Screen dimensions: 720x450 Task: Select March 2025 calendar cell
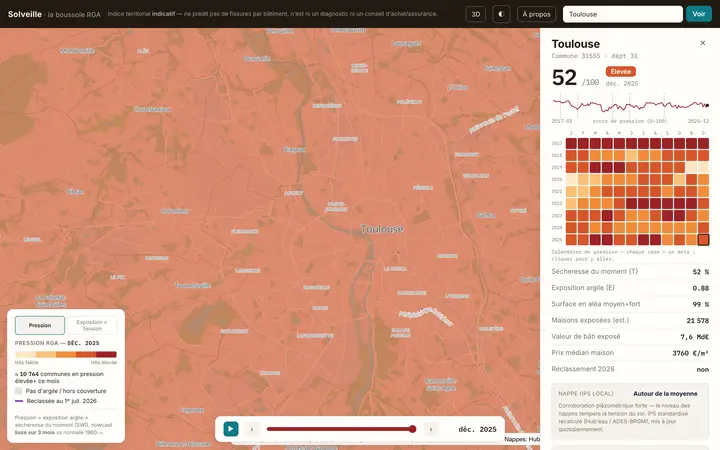point(595,239)
